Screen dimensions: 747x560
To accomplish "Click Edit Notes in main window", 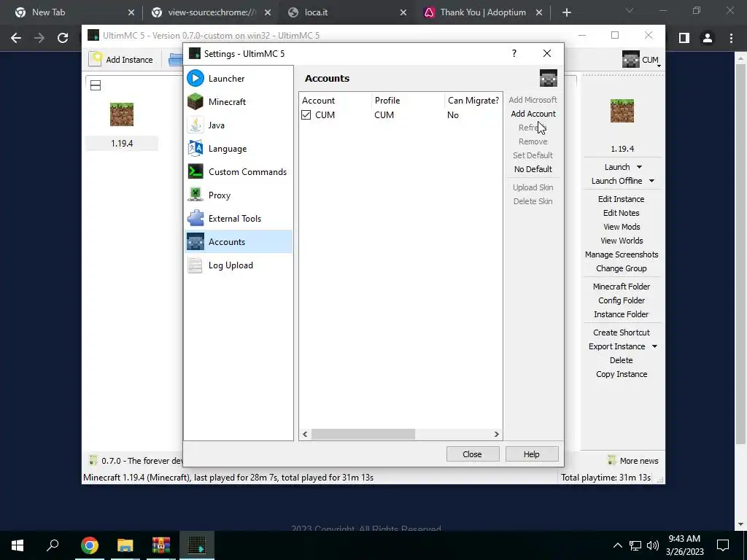I will pyautogui.click(x=622, y=213).
